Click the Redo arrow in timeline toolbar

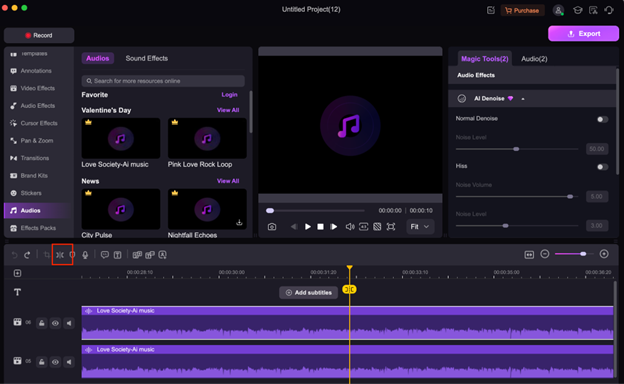point(27,255)
